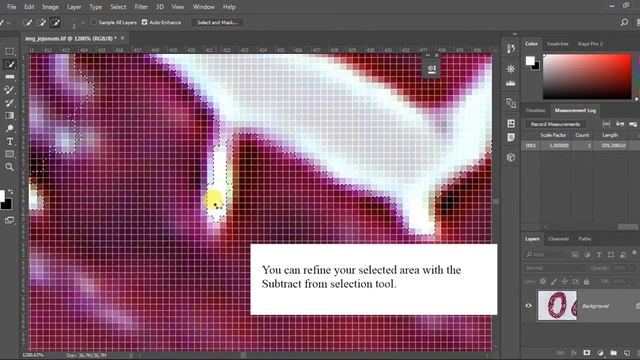Click lock position move icon

tap(564, 282)
